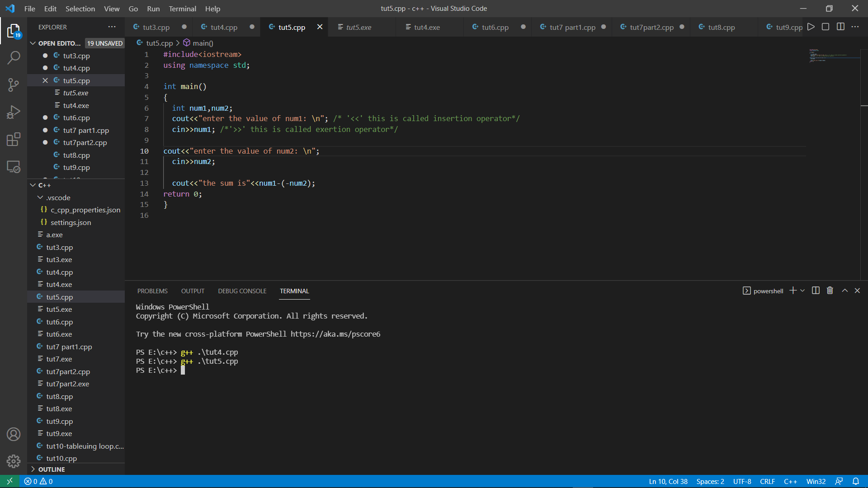Open remote window from status bar corner
Image resolution: width=868 pixels, height=488 pixels.
pyautogui.click(x=9, y=481)
